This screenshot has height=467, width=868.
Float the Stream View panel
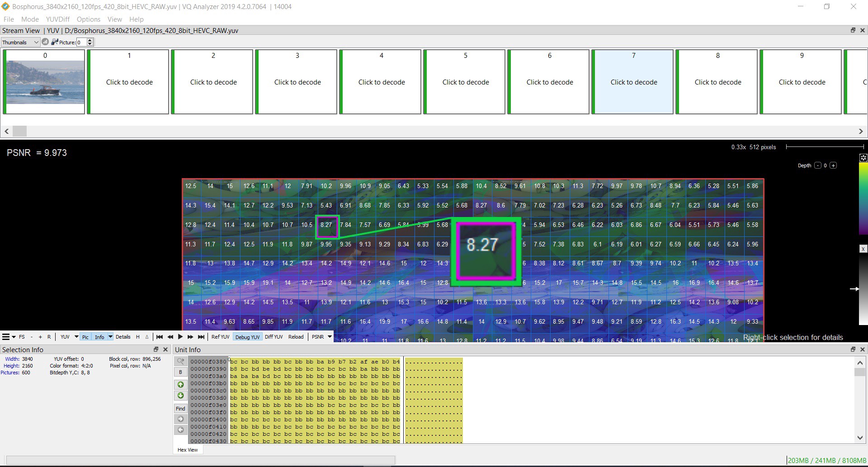coord(853,30)
